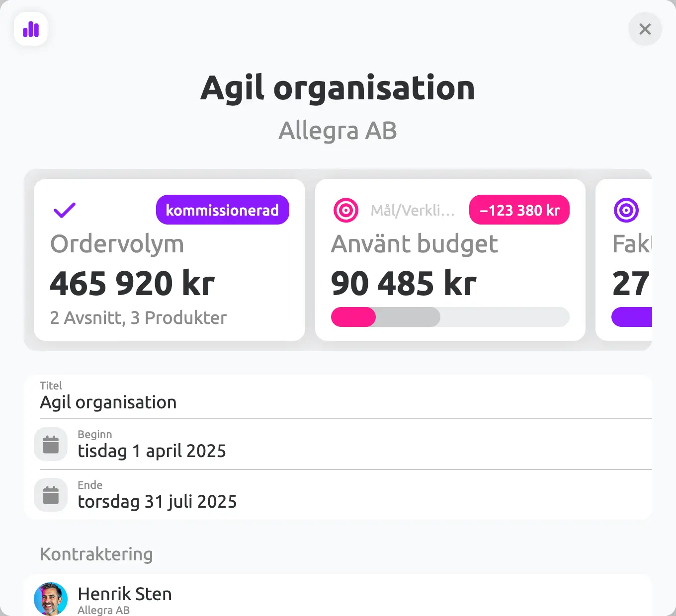Viewport: 676px width, 616px height.
Task: Click calendar icon beside Beginn date
Action: [x=51, y=444]
